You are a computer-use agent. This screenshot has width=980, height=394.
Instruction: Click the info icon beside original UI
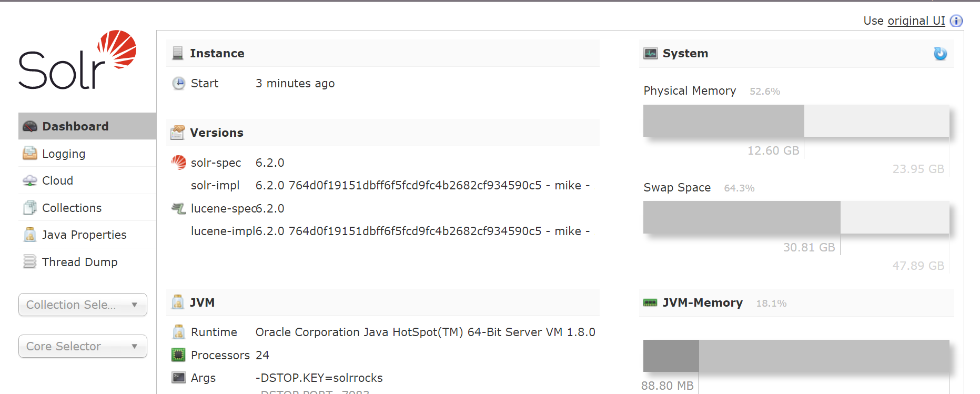click(956, 21)
